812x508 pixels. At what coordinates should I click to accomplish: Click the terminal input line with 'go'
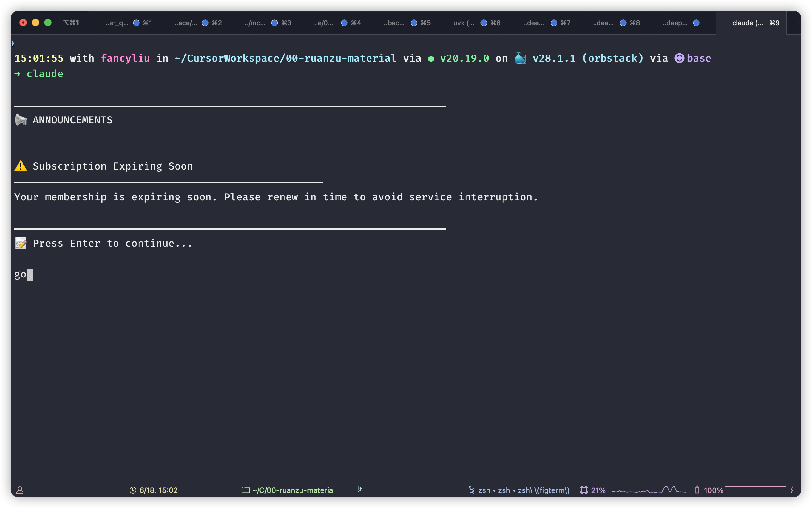point(20,275)
